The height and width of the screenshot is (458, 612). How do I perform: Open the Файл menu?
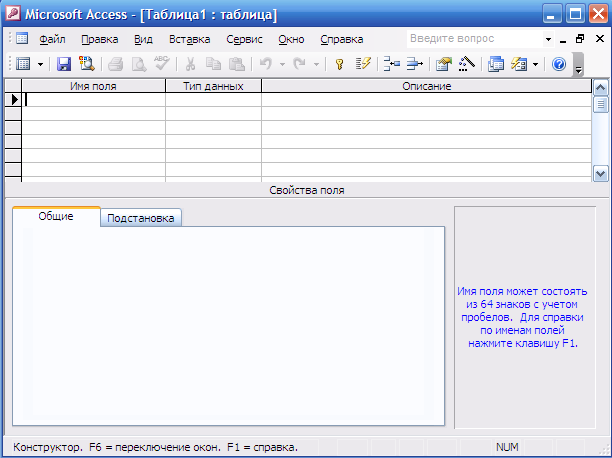[52, 39]
